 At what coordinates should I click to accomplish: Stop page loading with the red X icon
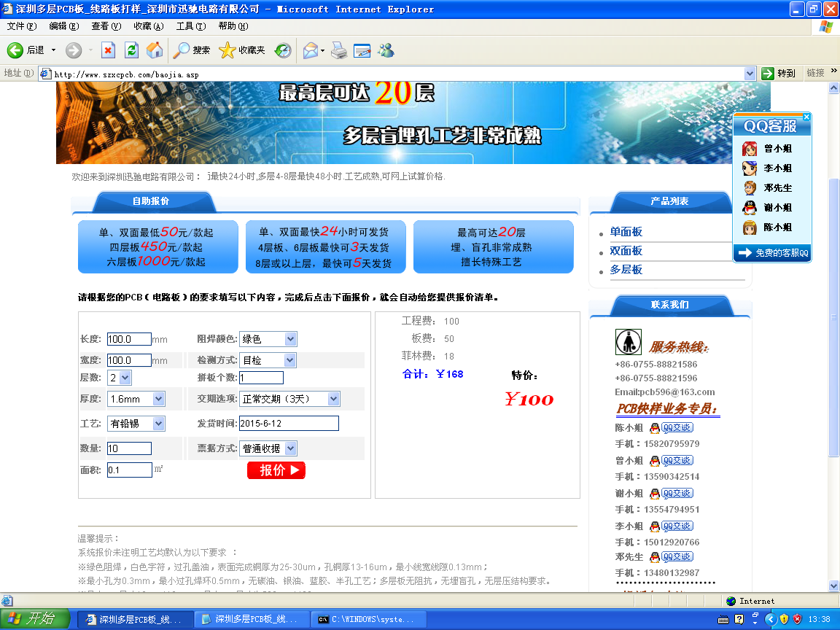108,50
